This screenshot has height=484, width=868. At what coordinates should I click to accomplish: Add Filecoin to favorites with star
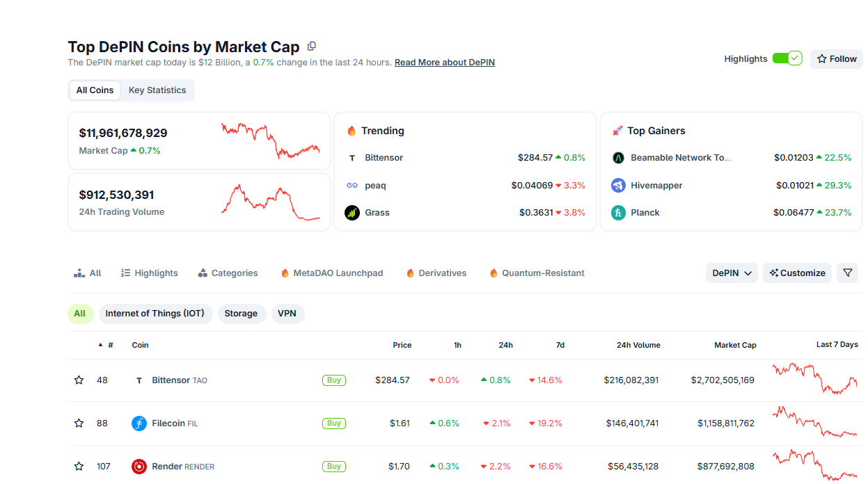pos(79,423)
